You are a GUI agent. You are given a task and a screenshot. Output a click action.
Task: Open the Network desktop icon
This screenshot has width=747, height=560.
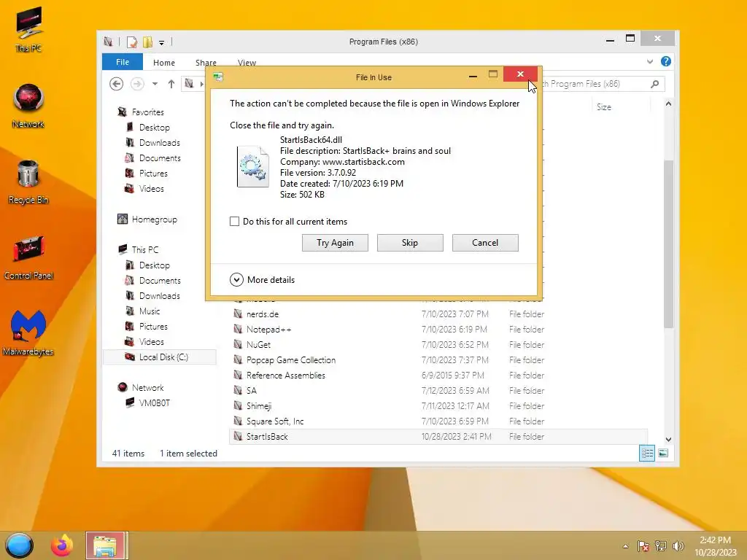point(28,106)
